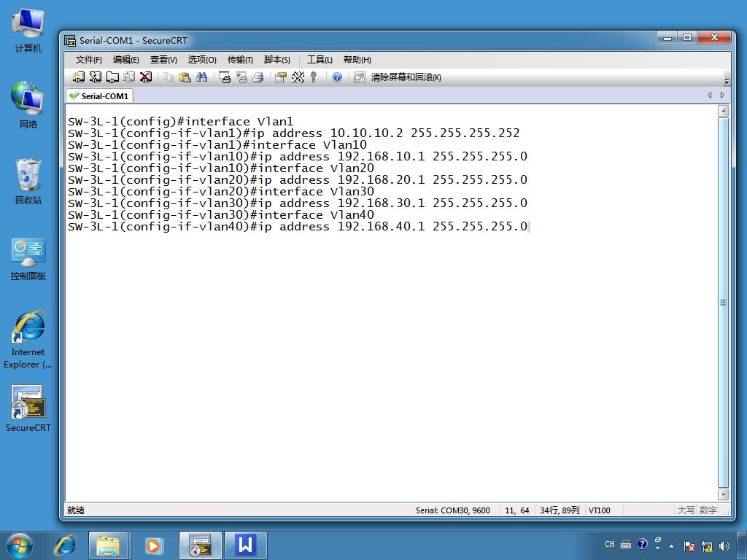Click the SecureCRT title bar app icon

(70, 41)
